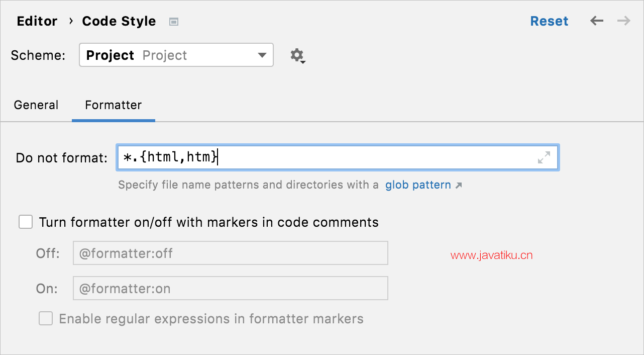This screenshot has width=644, height=355.
Task: Select the Formatter tab
Action: 114,105
